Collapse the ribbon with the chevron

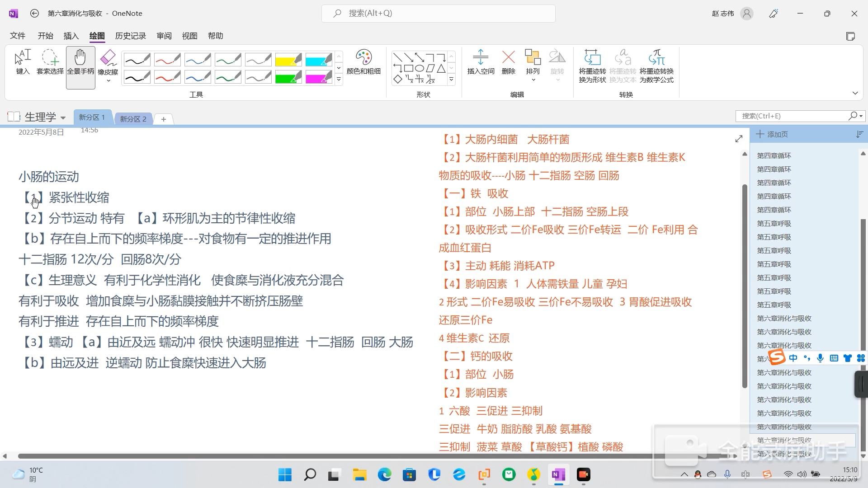(855, 93)
